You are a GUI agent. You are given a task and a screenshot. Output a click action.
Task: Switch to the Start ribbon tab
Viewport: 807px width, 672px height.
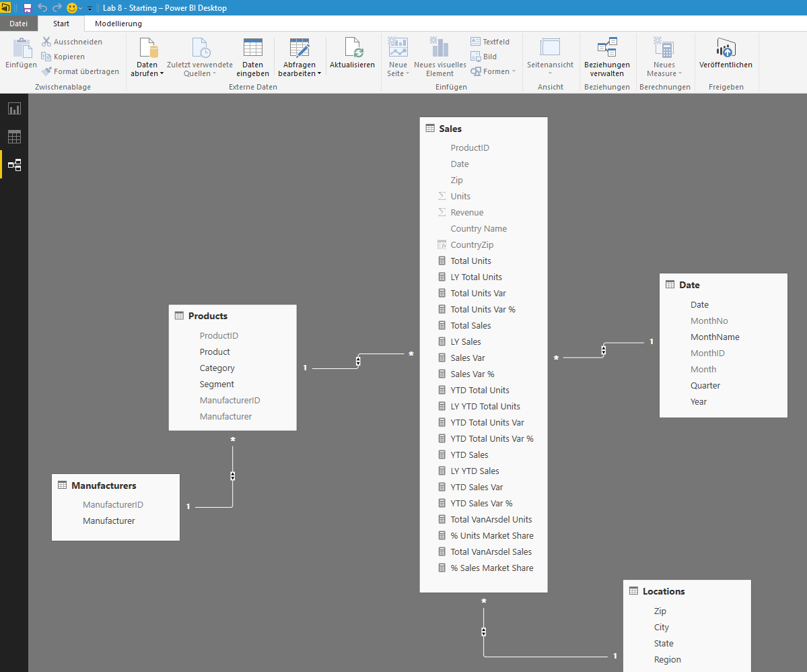coord(61,23)
